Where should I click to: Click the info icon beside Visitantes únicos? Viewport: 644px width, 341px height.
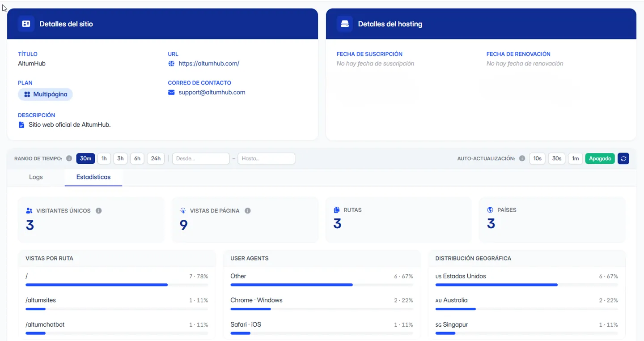99,210
